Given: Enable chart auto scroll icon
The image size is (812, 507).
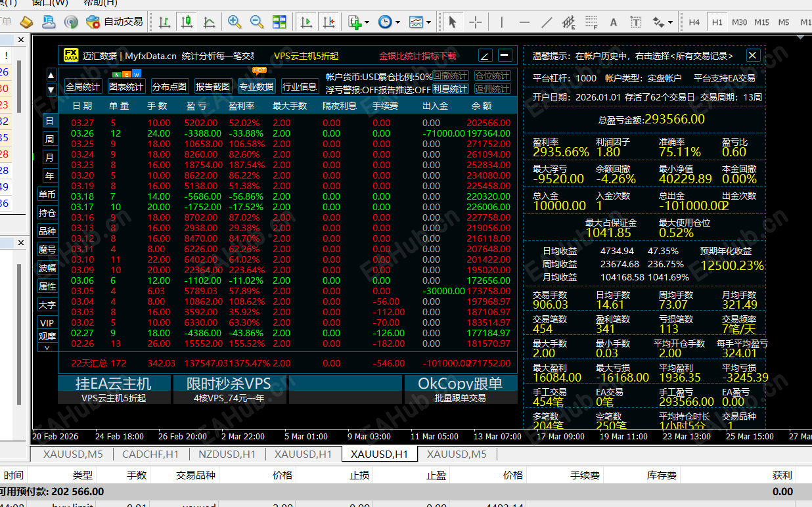Looking at the screenshot, I should click(306, 22).
